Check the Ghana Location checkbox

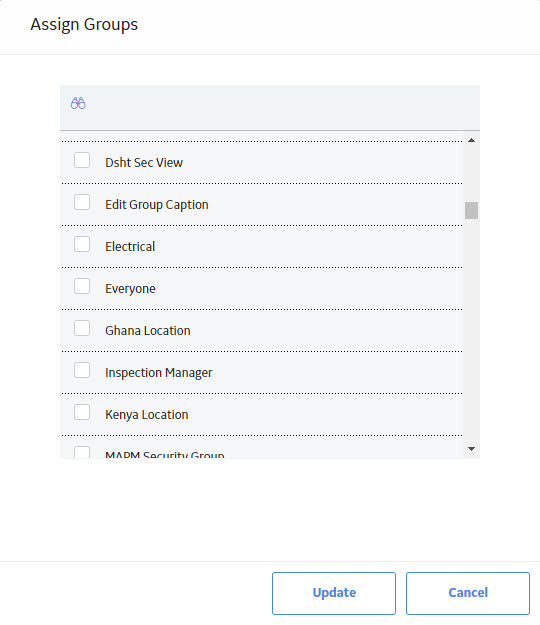[x=82, y=328]
